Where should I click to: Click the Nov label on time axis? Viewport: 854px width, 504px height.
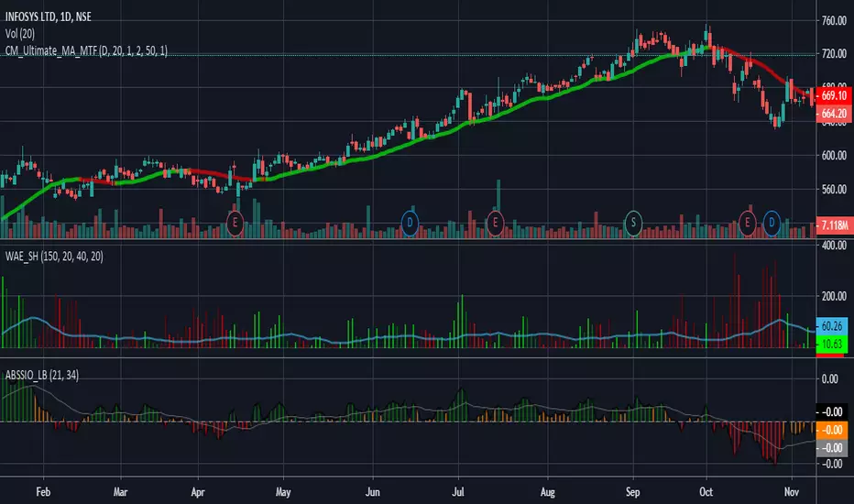tap(792, 492)
